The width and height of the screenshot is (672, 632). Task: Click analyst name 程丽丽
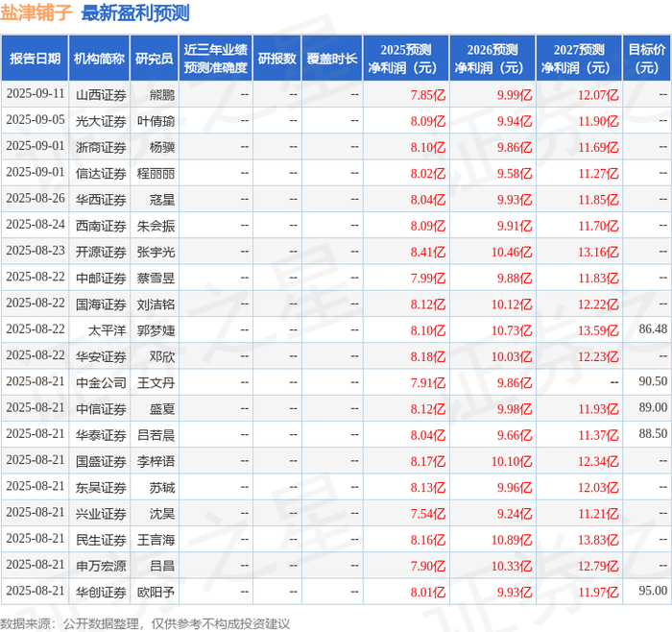[x=156, y=173]
